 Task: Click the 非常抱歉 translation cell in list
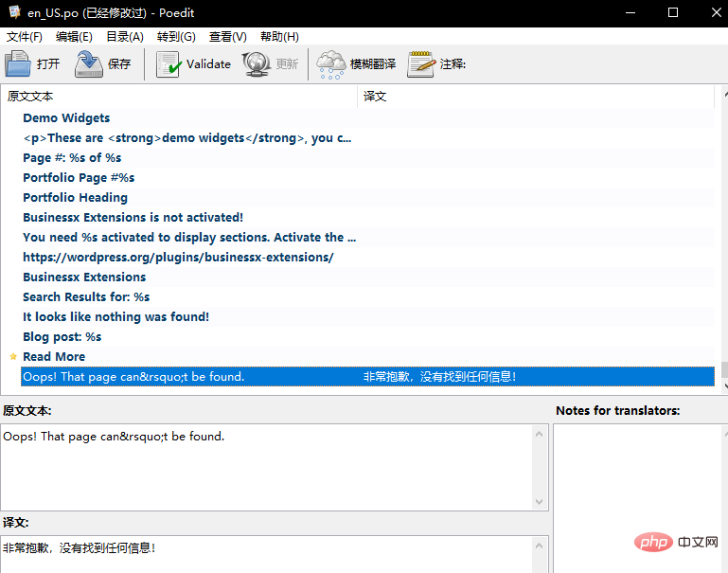click(x=439, y=377)
